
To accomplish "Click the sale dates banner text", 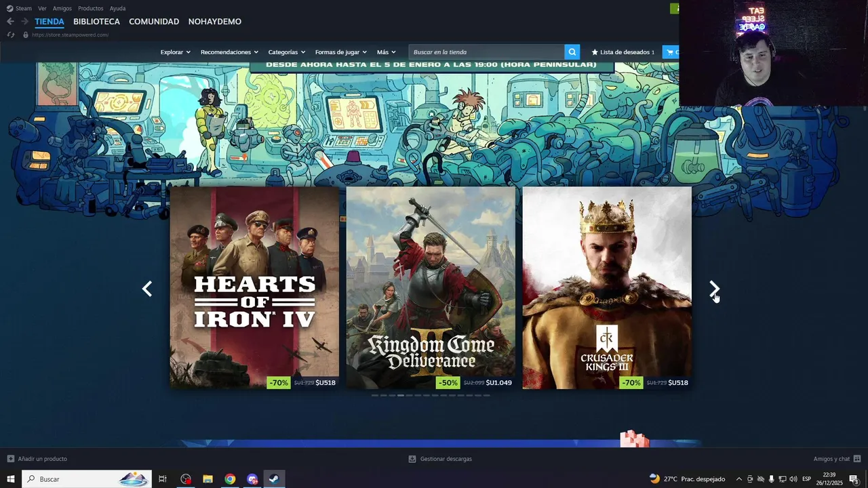I will point(431,64).
